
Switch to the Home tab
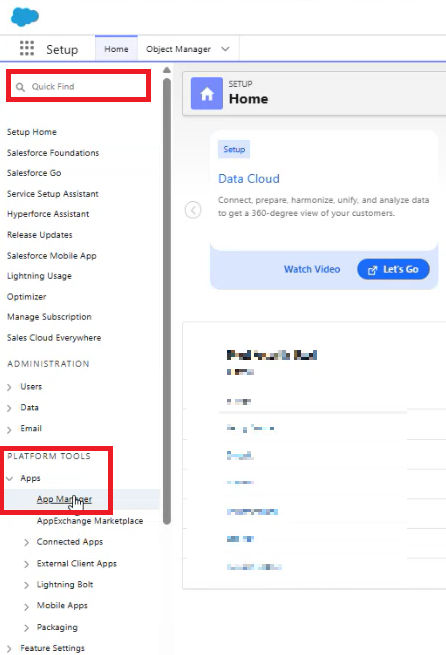tap(116, 49)
